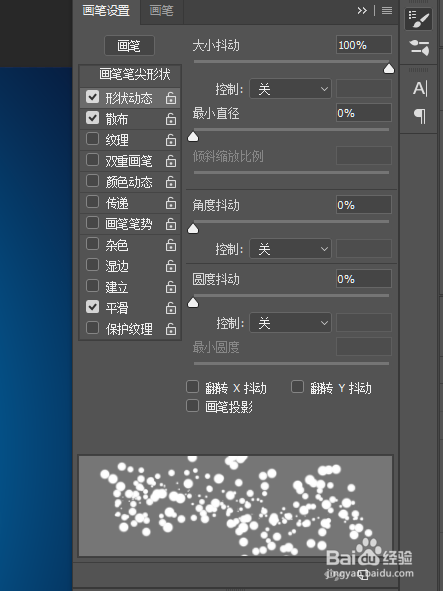
Task: Enable the 杂色 checkbox
Action: tap(92, 244)
